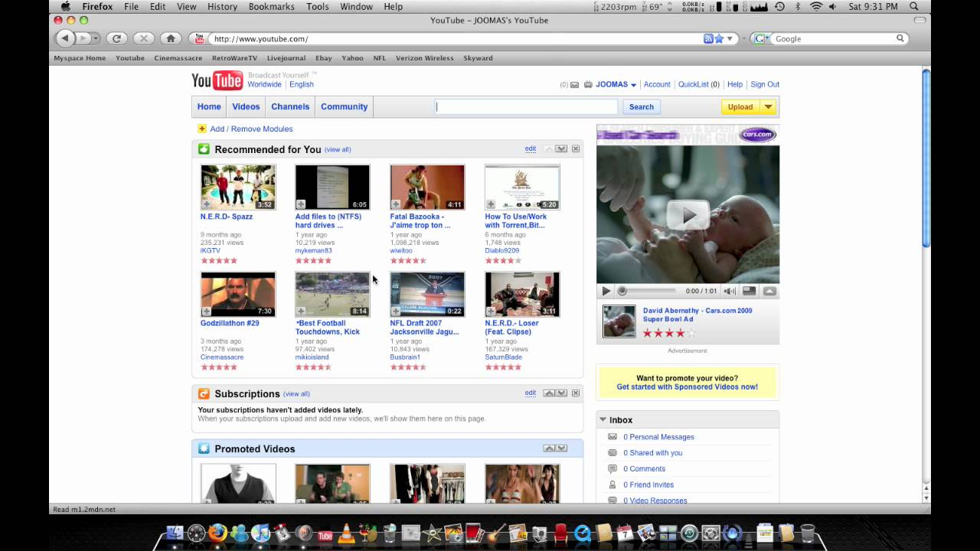Switch to the Community tab
The height and width of the screenshot is (551, 980).
[344, 107]
